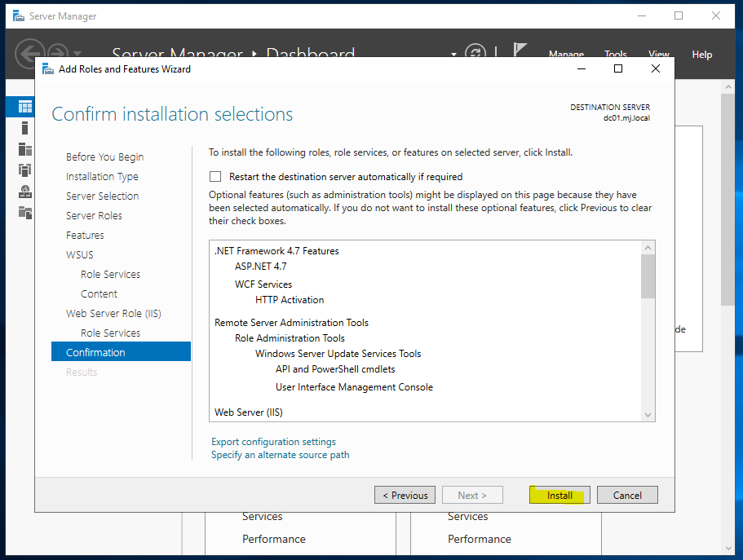
Task: Select the "HTTP Activation" entry
Action: tap(290, 300)
